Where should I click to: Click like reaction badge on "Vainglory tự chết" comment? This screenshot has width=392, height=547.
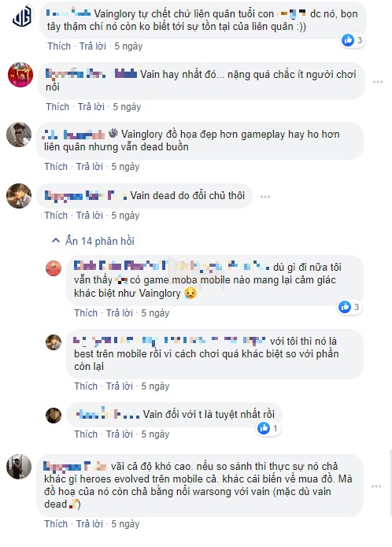[353, 40]
